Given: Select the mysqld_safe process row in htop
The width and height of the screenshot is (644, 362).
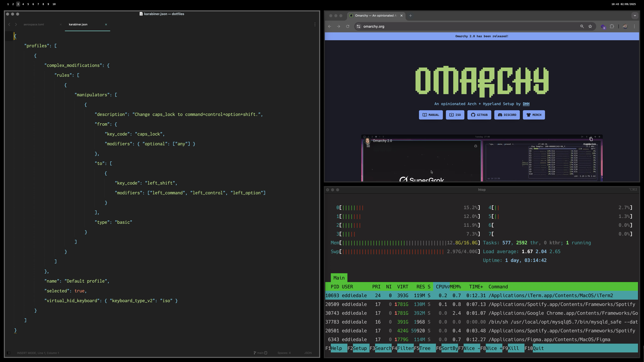Looking at the screenshot, I should [481, 322].
